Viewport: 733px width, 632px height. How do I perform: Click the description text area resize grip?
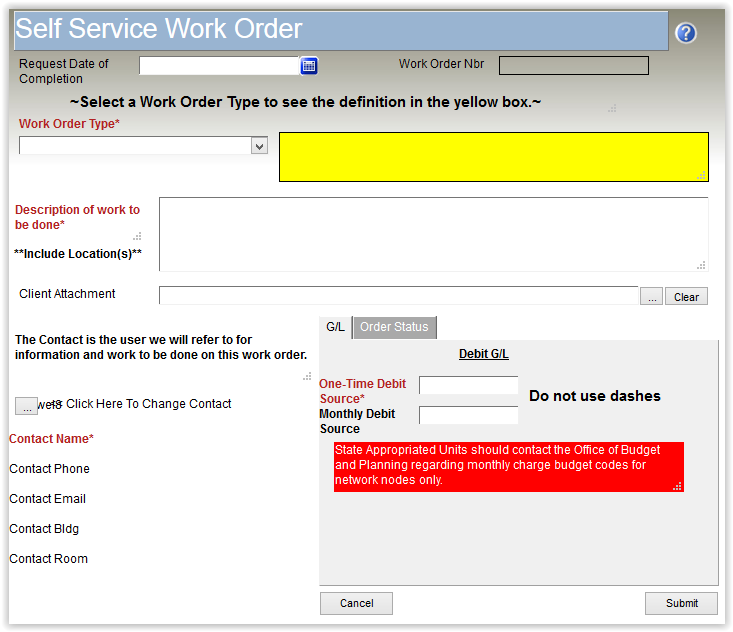point(702,265)
